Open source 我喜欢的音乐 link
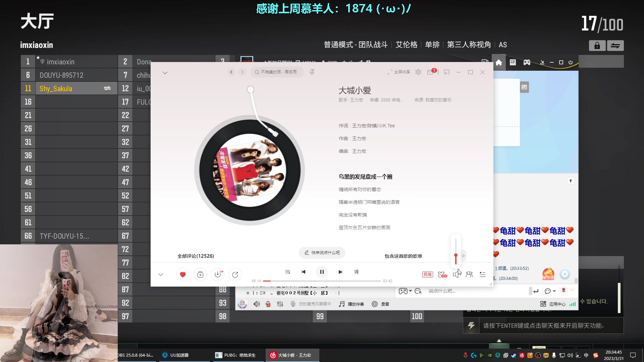 click(x=438, y=100)
